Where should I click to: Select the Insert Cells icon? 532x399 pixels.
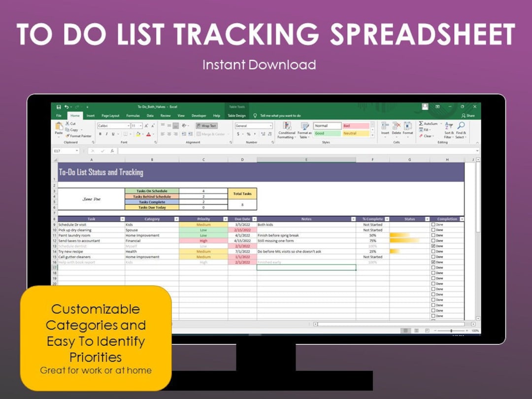(385, 125)
